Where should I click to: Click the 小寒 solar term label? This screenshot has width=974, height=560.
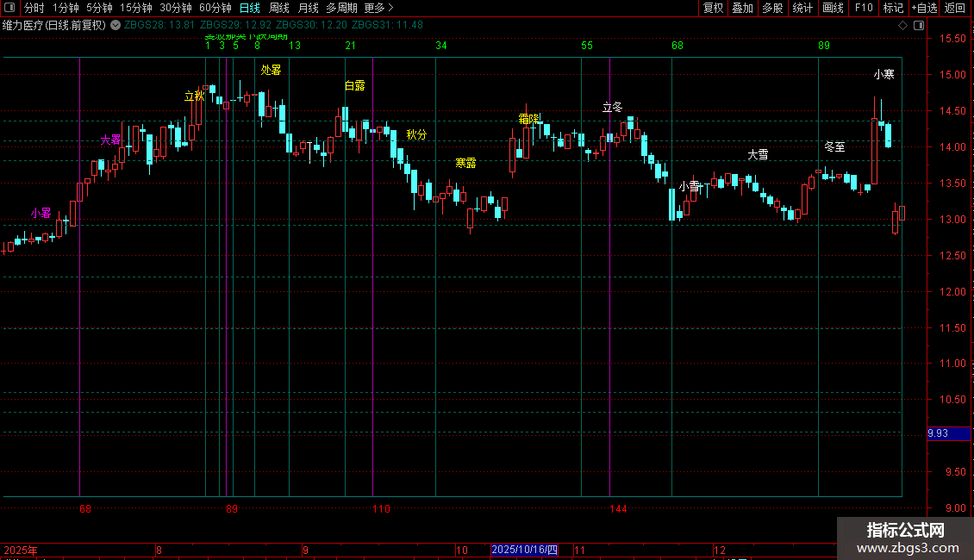pos(883,74)
